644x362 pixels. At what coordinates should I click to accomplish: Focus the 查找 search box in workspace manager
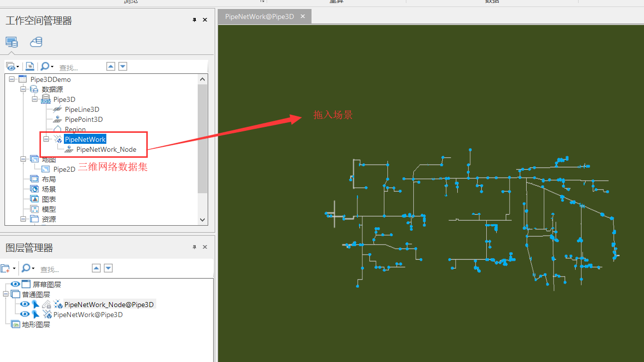click(x=80, y=67)
